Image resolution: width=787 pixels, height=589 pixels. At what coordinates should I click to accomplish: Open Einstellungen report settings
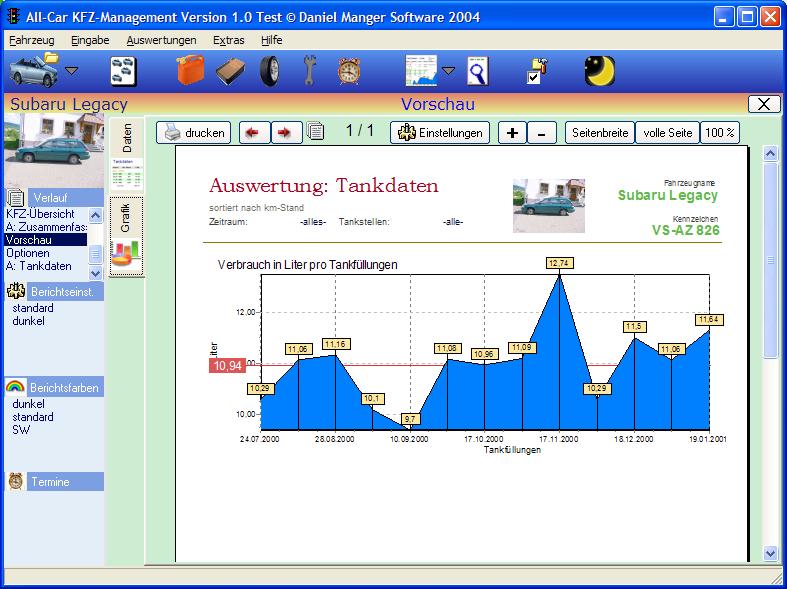pyautogui.click(x=440, y=133)
